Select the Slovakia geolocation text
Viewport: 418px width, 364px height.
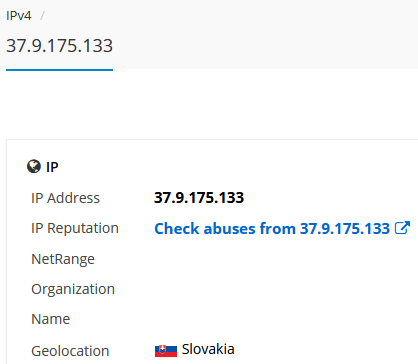pyautogui.click(x=208, y=349)
